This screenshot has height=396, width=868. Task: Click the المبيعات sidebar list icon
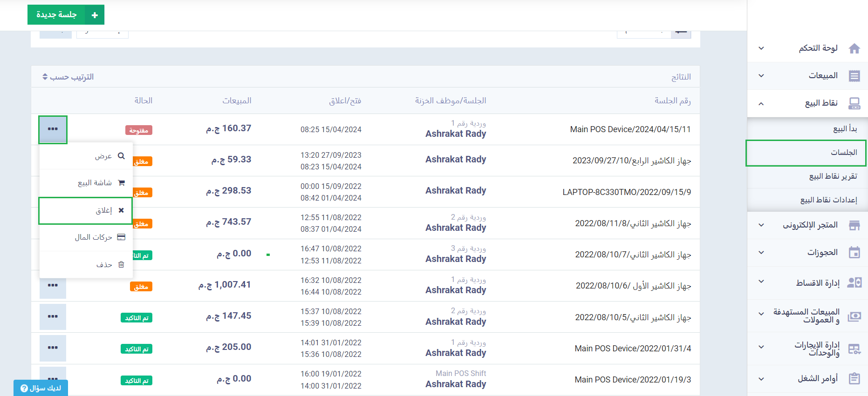[854, 76]
